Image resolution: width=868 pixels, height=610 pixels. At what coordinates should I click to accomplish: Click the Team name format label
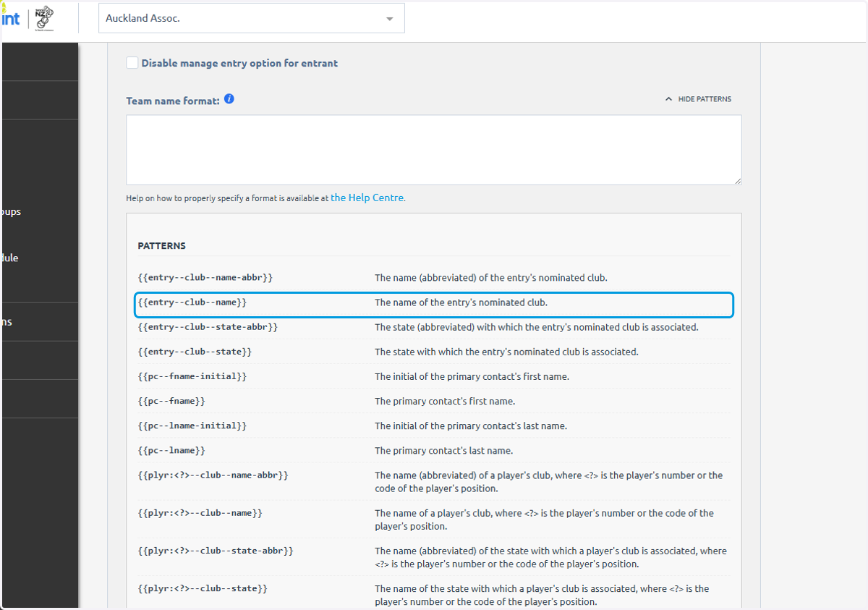(173, 101)
